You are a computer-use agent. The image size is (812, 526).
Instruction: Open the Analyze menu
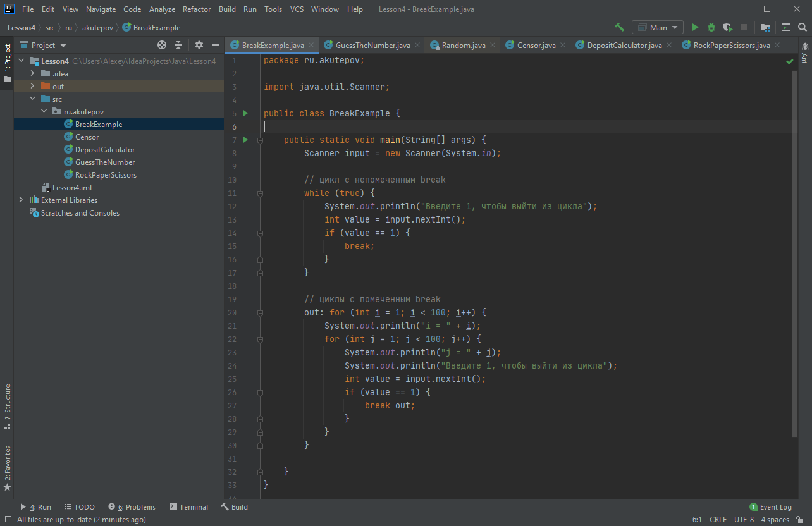pyautogui.click(x=162, y=9)
